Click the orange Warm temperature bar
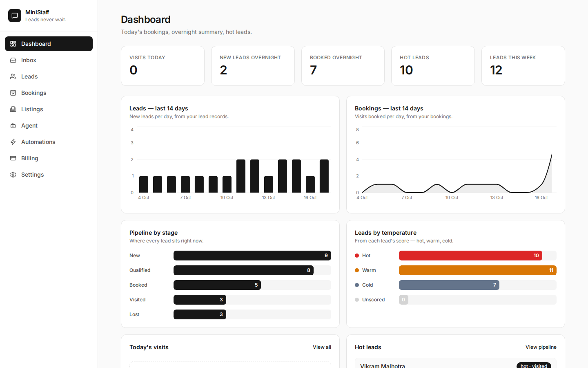Image resolution: width=588 pixels, height=368 pixels. click(478, 270)
